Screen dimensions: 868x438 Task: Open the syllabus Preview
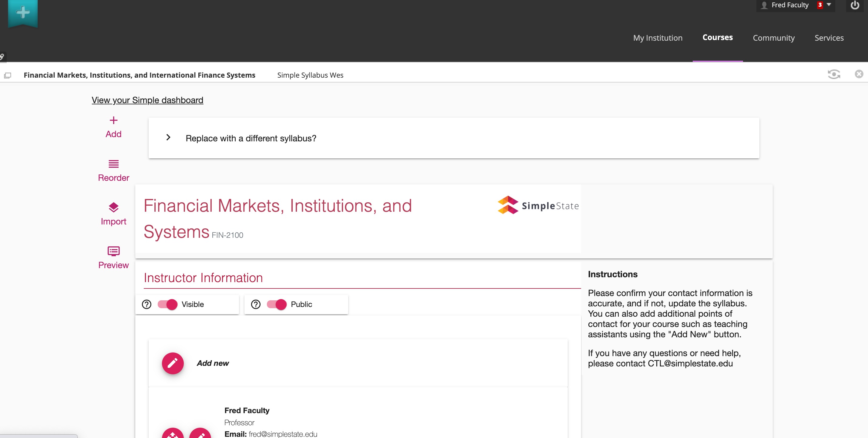(113, 258)
